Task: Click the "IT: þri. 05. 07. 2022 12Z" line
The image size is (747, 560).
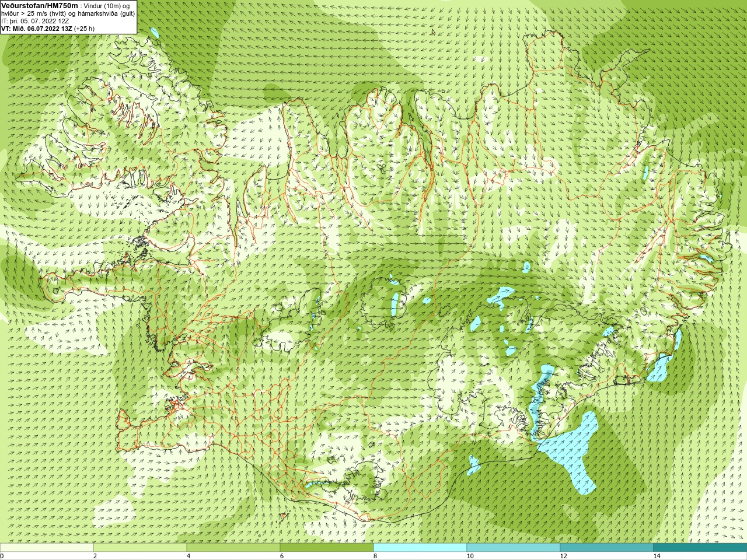Action: [x=35, y=21]
